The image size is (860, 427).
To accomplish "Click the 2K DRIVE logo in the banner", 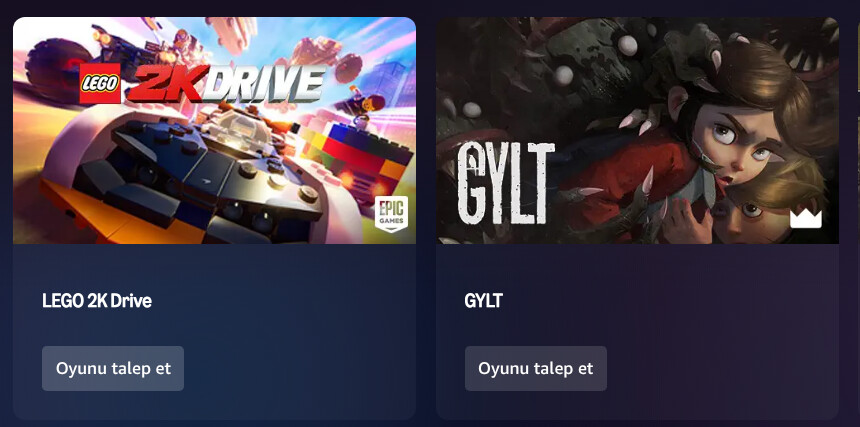I will pyautogui.click(x=225, y=84).
